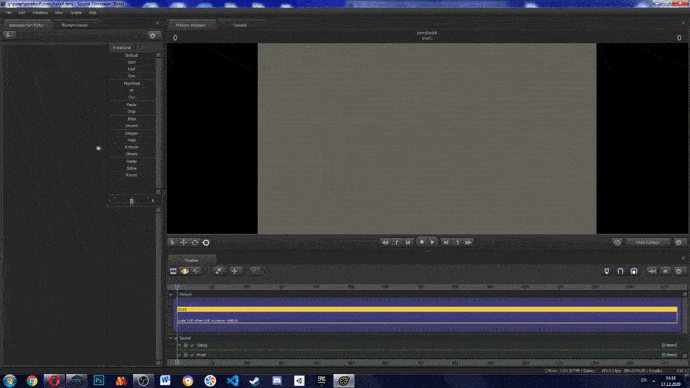Open the View menu
The image size is (690, 388).
coord(59,13)
